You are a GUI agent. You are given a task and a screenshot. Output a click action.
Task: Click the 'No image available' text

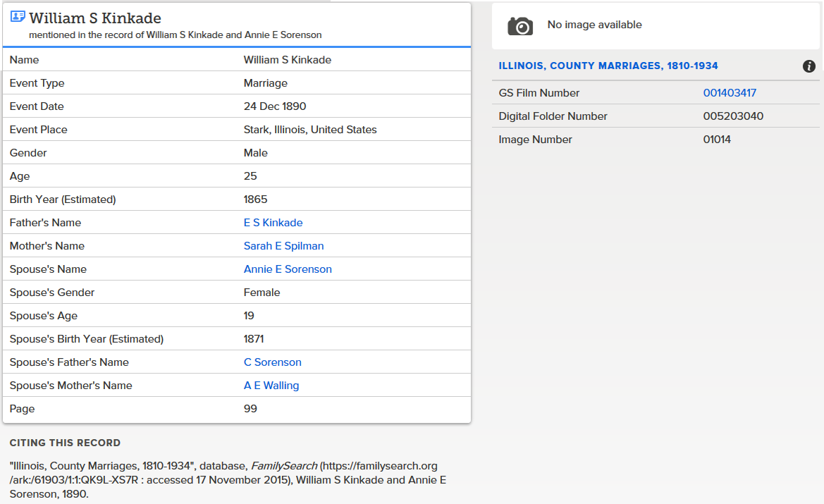[x=594, y=25]
